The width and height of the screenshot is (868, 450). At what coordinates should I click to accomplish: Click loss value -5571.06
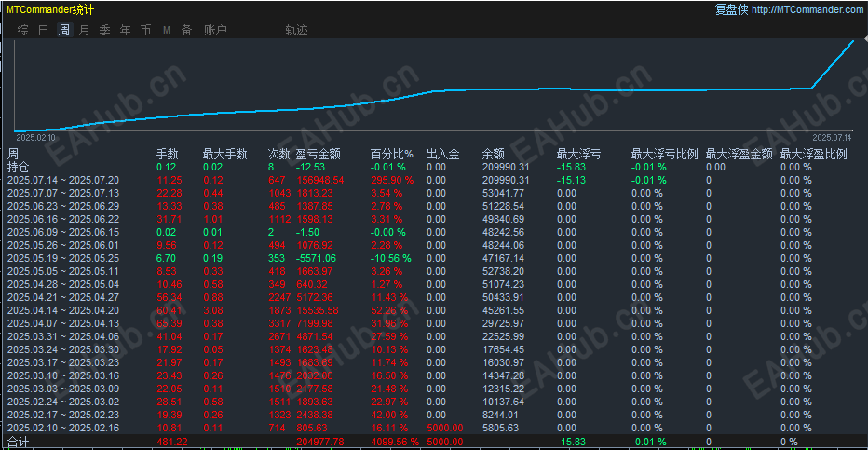point(316,258)
